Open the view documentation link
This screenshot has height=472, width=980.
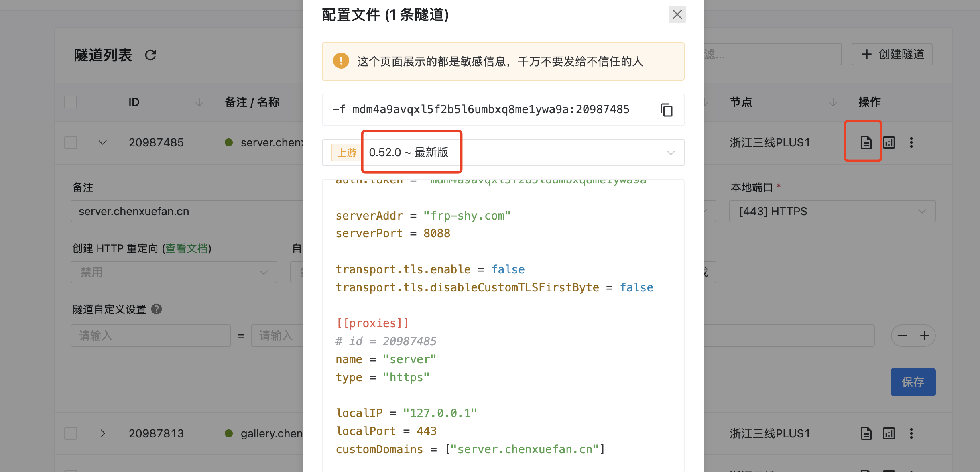click(x=187, y=248)
